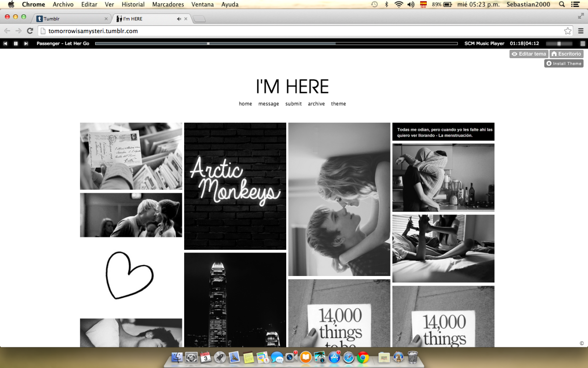Open the Marcadores menu
Image resolution: width=588 pixels, height=368 pixels.
click(x=168, y=5)
